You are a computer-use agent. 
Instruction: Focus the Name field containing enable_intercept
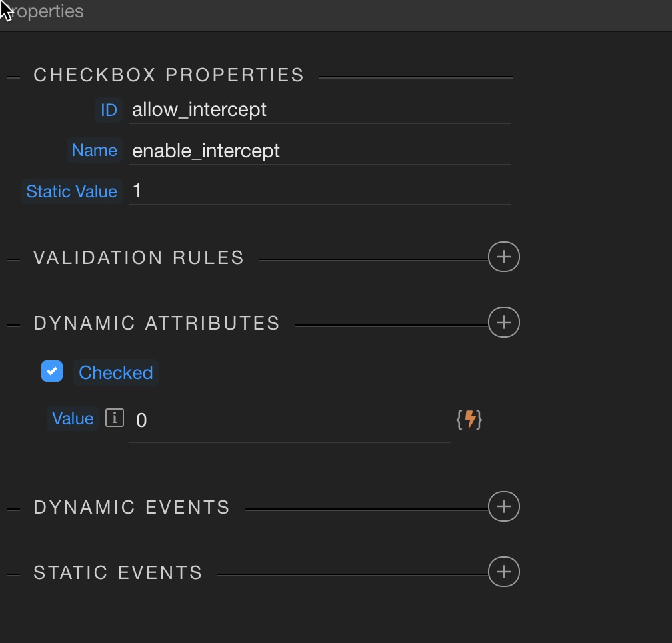(x=320, y=151)
